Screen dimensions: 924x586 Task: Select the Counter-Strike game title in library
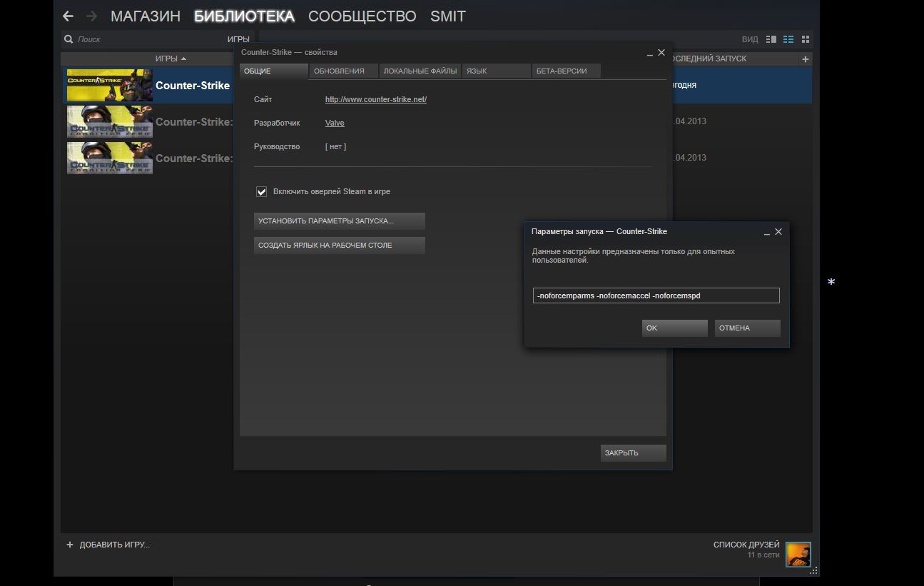click(x=193, y=86)
